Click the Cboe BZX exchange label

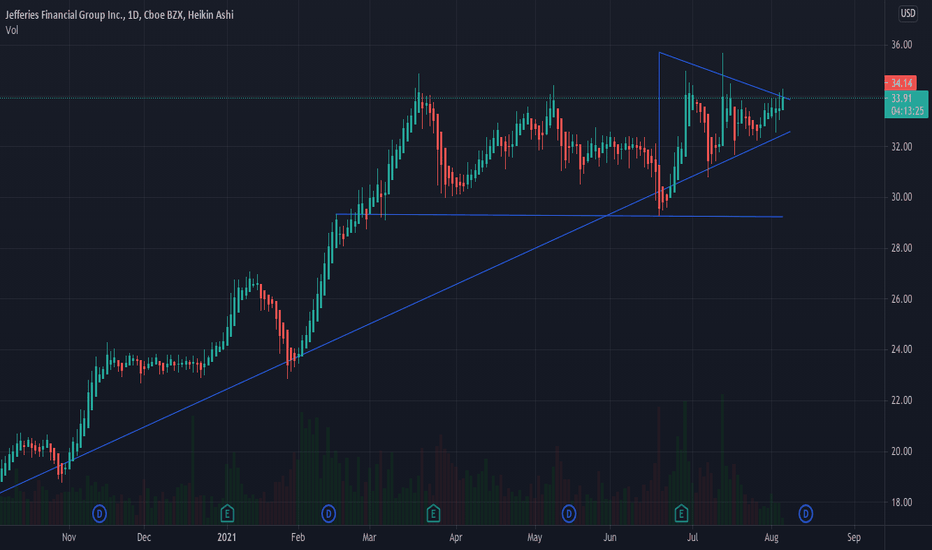(163, 15)
